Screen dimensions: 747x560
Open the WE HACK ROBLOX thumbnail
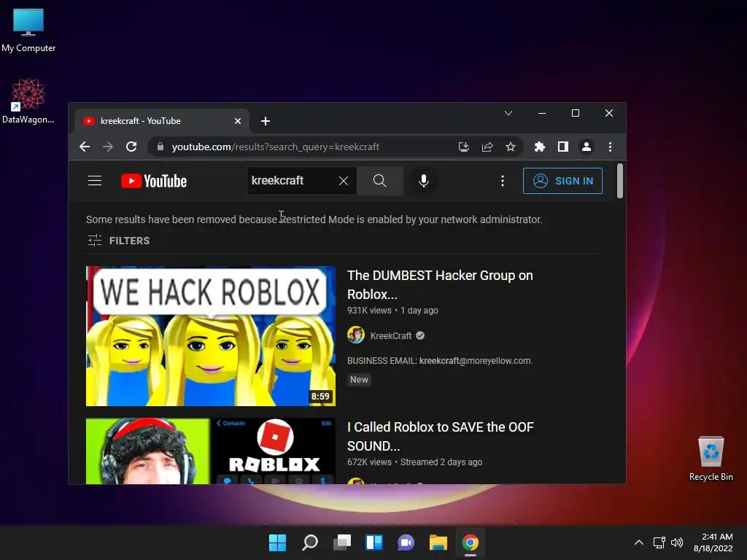[x=211, y=336]
